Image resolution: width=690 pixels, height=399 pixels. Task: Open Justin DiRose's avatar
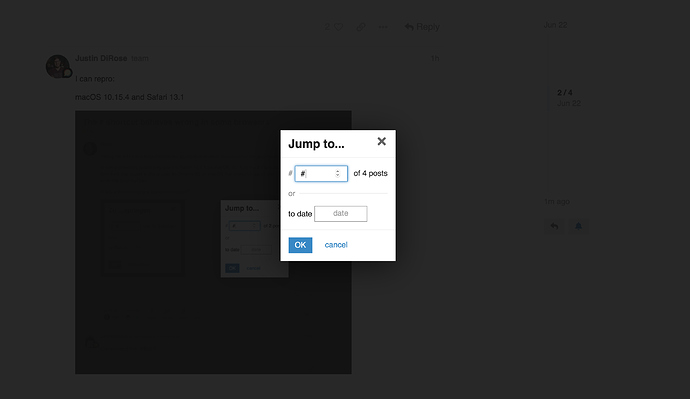tap(58, 66)
